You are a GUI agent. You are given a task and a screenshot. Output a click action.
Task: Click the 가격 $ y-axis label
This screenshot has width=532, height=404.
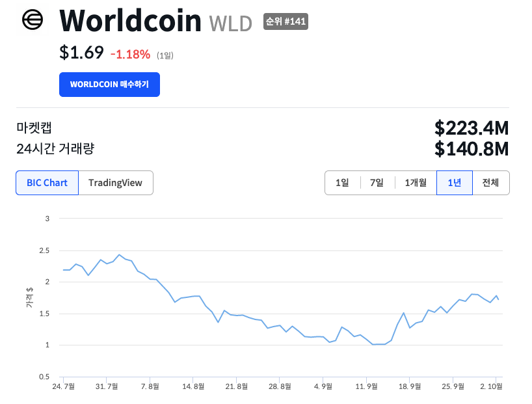(29, 297)
